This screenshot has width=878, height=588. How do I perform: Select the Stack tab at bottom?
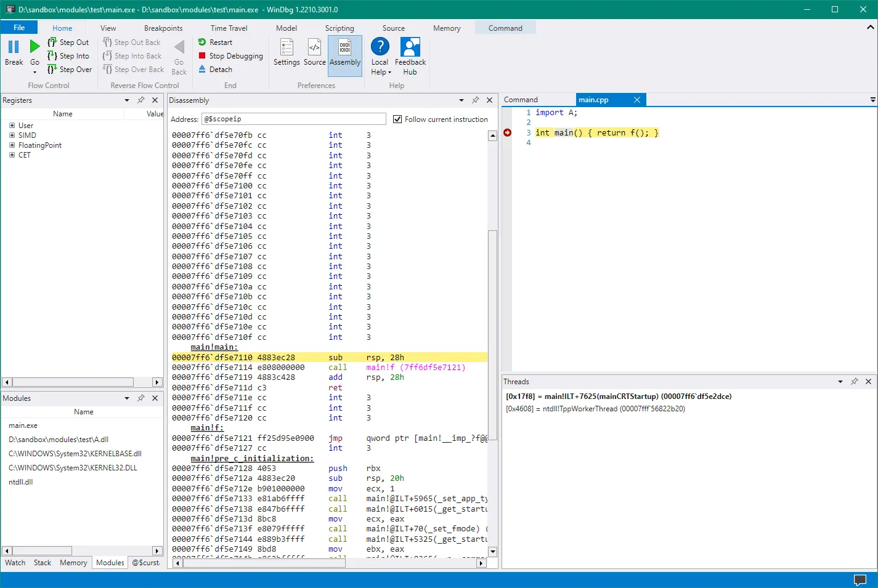(x=43, y=563)
